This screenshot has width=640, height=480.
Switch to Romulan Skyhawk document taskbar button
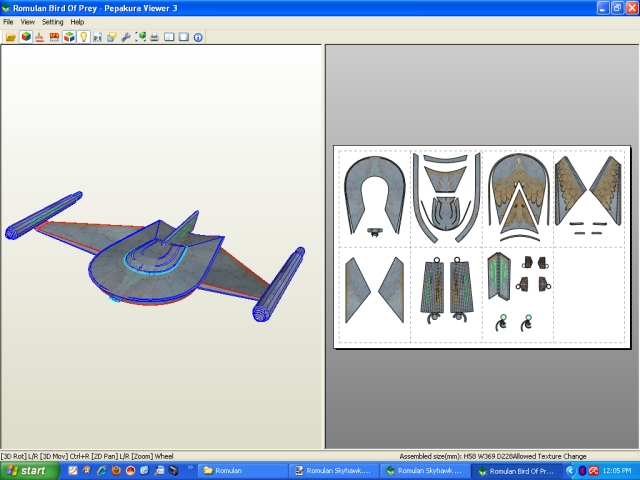click(334, 471)
